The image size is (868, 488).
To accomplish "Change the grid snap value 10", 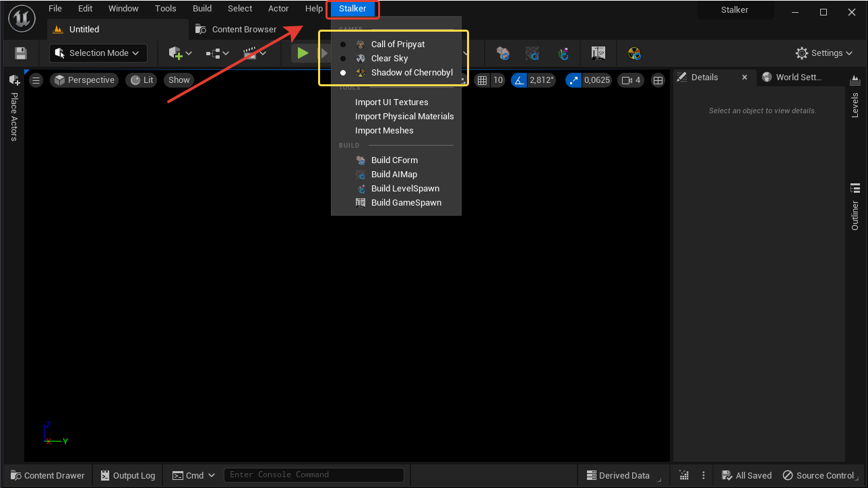I will click(498, 80).
